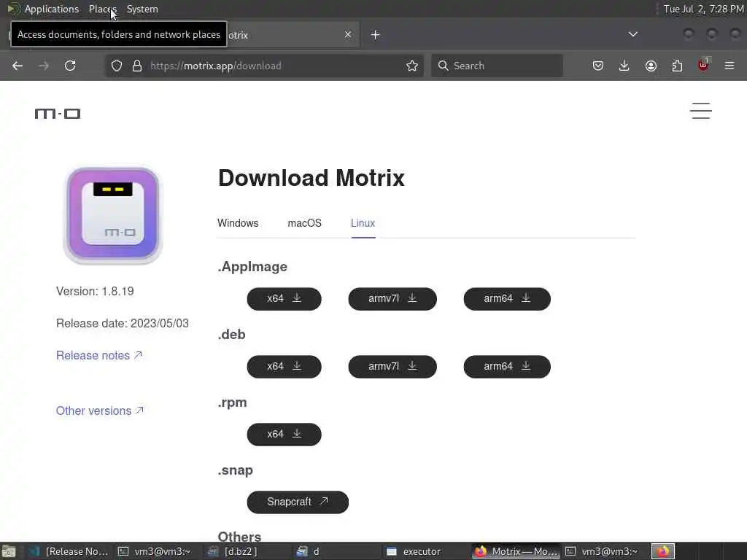Open the Places menu
This screenshot has height=560, width=747.
(x=102, y=9)
